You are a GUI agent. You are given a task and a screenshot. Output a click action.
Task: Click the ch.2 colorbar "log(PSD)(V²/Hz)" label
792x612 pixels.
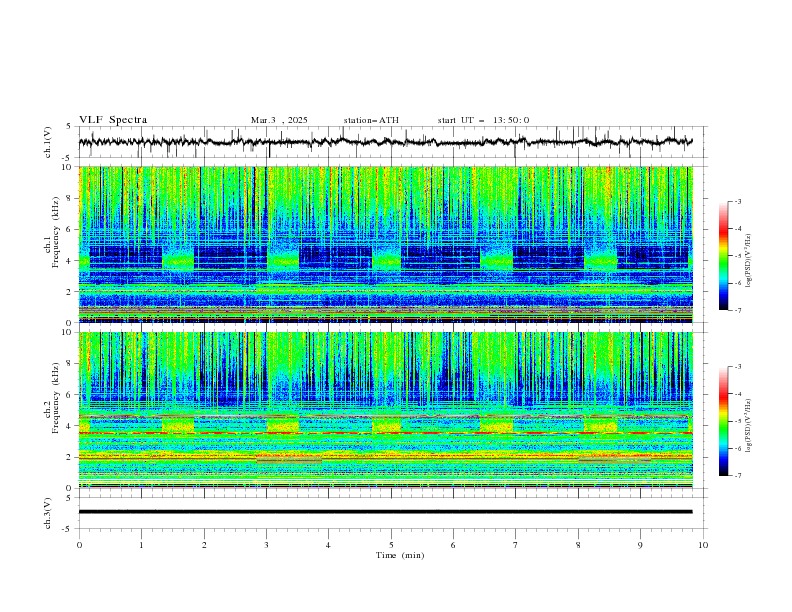point(749,426)
